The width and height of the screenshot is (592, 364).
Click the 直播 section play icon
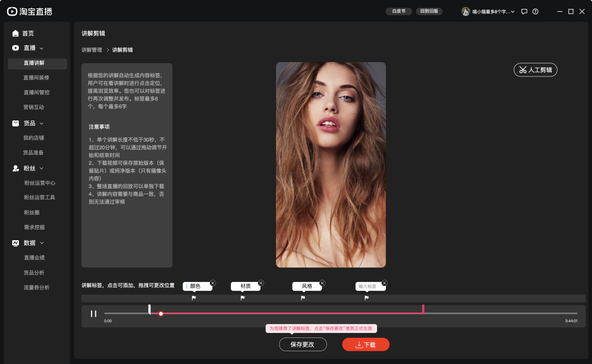coord(16,48)
